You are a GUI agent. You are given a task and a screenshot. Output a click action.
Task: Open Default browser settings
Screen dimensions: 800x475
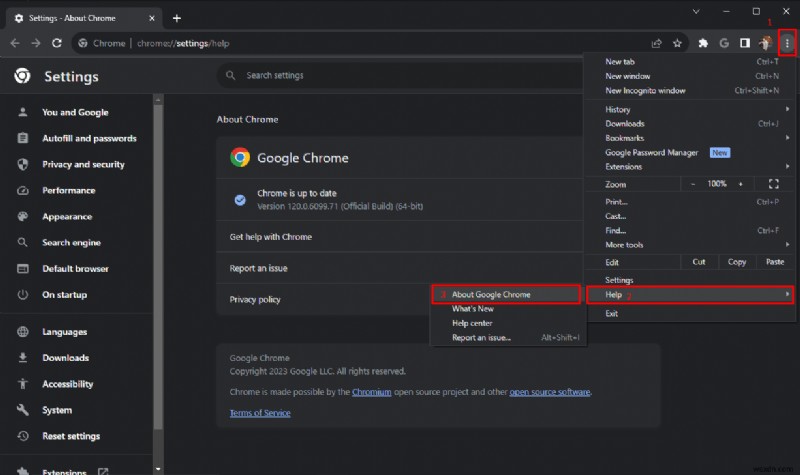(x=76, y=268)
